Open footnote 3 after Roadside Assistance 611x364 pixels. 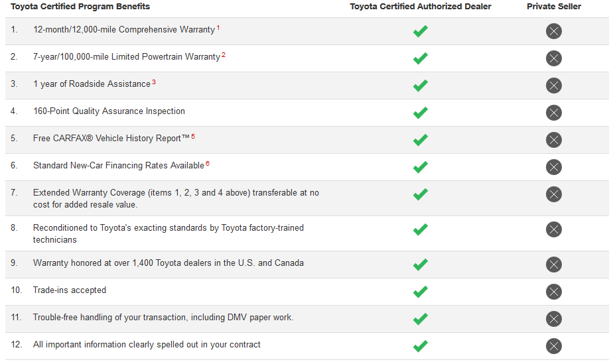click(x=154, y=82)
